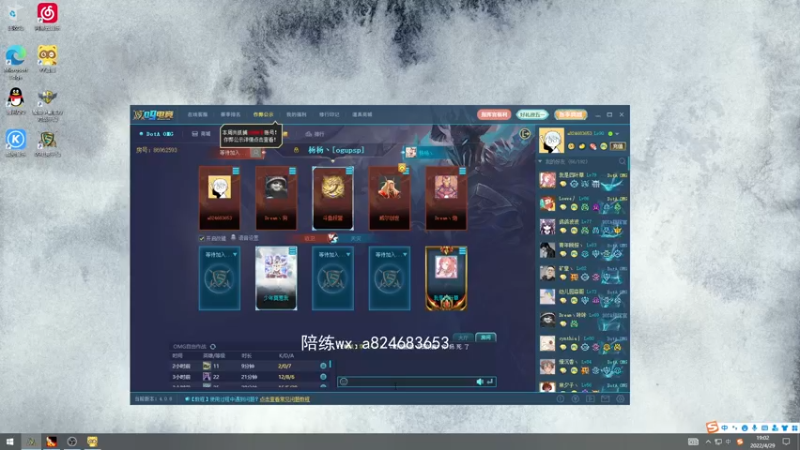Screen dimensions: 800x450
Task: Click the speaker icon in chat input
Action: click(x=480, y=382)
